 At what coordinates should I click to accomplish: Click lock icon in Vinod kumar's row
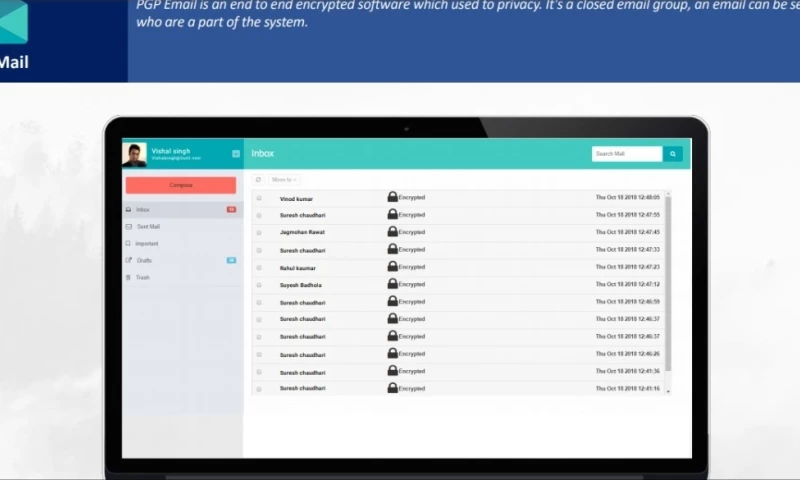(x=392, y=197)
